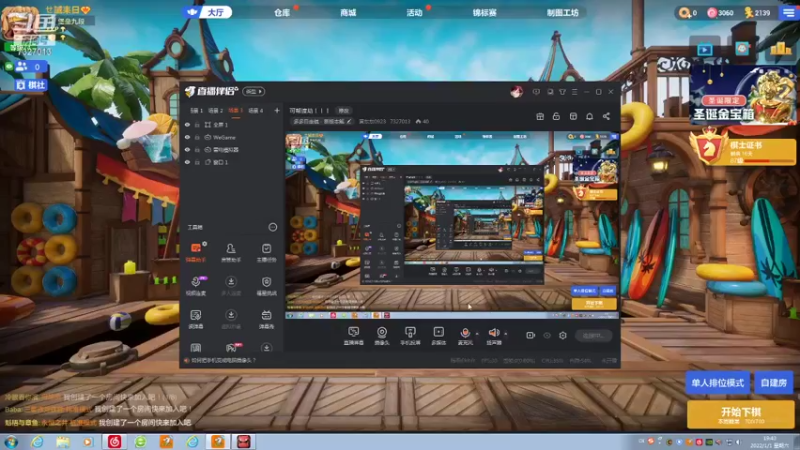Click the gift box icon above the preview
The image size is (800, 450).
(540, 116)
